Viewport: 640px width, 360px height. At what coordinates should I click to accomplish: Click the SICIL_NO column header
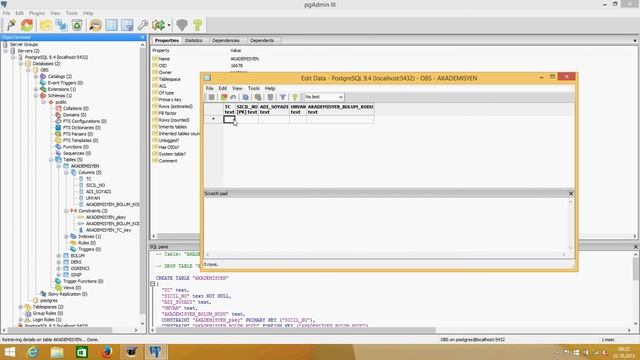pos(247,109)
